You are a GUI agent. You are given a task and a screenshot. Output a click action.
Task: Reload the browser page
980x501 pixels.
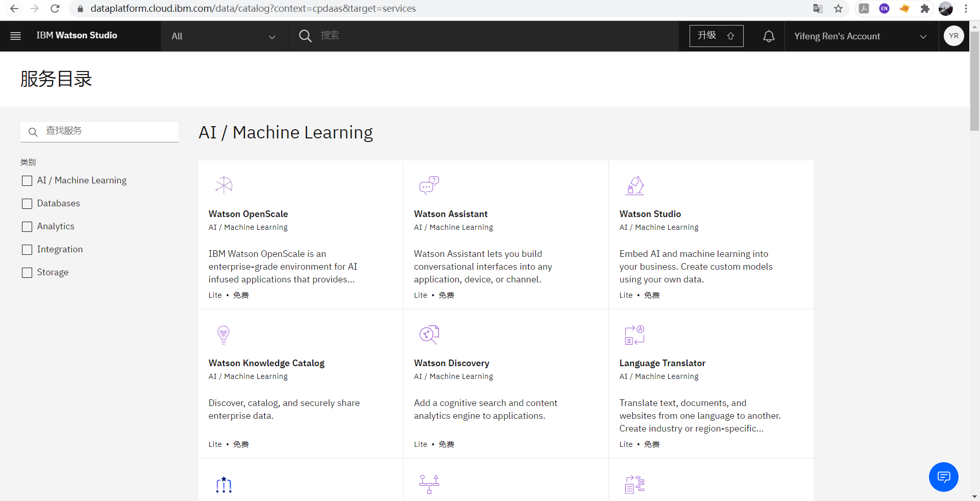coord(55,8)
